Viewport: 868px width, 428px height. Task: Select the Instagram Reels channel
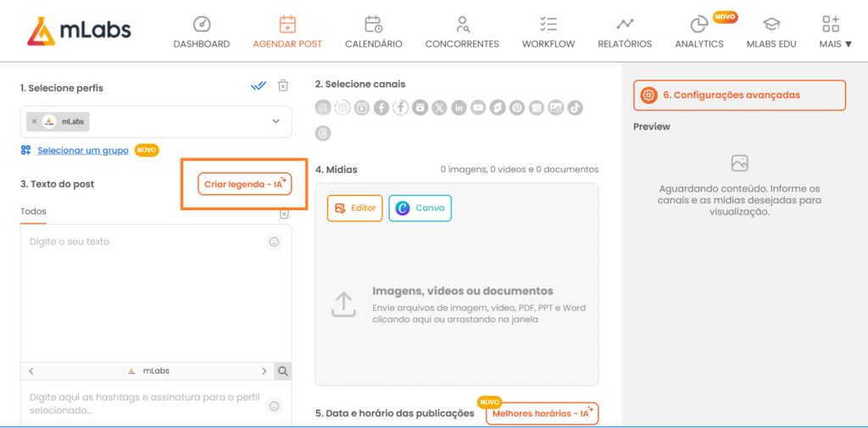(362, 108)
